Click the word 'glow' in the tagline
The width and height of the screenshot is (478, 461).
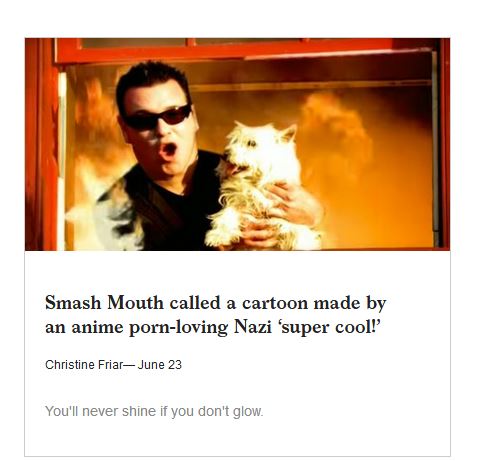[247, 412]
